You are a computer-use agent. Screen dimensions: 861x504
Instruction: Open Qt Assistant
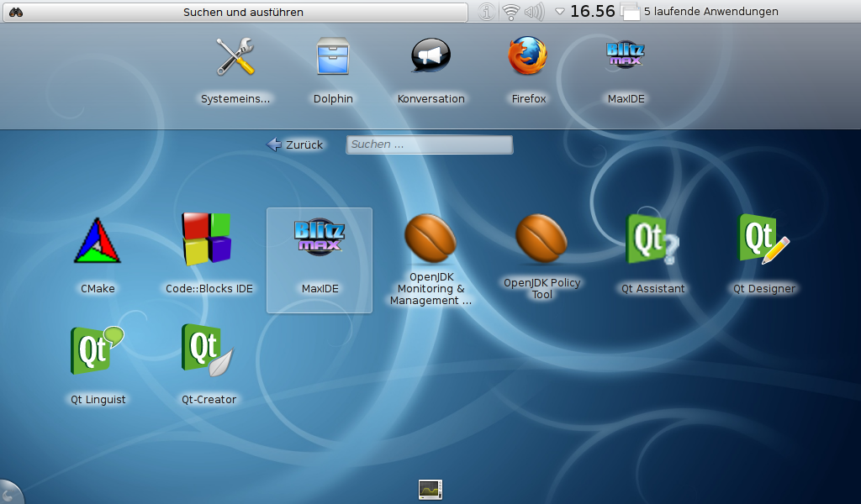click(x=652, y=255)
